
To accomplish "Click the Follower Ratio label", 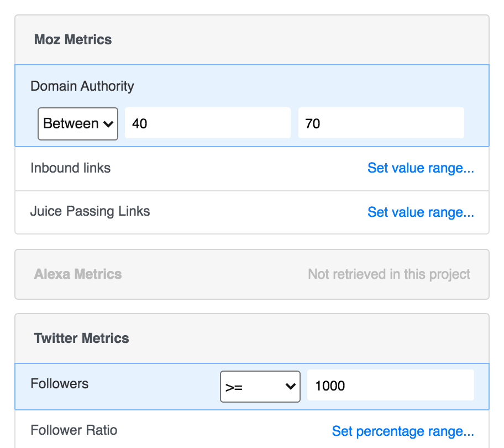I will pyautogui.click(x=74, y=430).
